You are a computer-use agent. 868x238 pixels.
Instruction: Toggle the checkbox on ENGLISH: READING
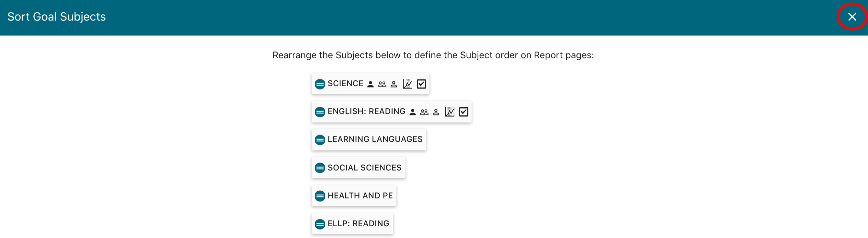click(x=464, y=112)
